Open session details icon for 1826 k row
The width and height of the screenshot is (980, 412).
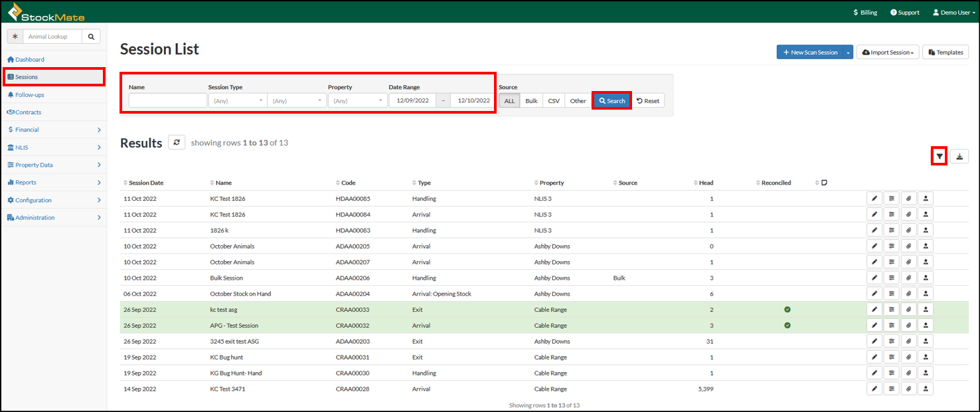[891, 229]
